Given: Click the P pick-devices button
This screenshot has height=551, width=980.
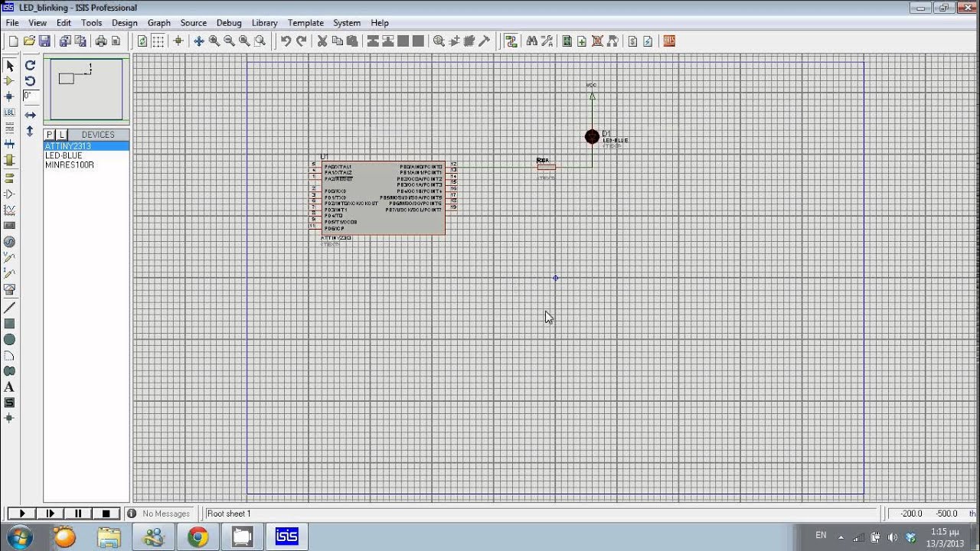Looking at the screenshot, I should point(50,135).
